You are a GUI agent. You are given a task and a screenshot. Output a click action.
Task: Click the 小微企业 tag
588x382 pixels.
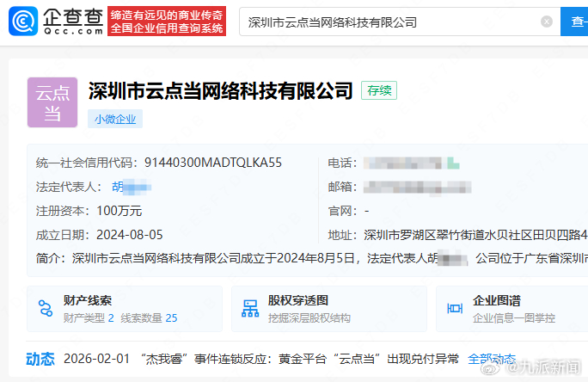(115, 119)
